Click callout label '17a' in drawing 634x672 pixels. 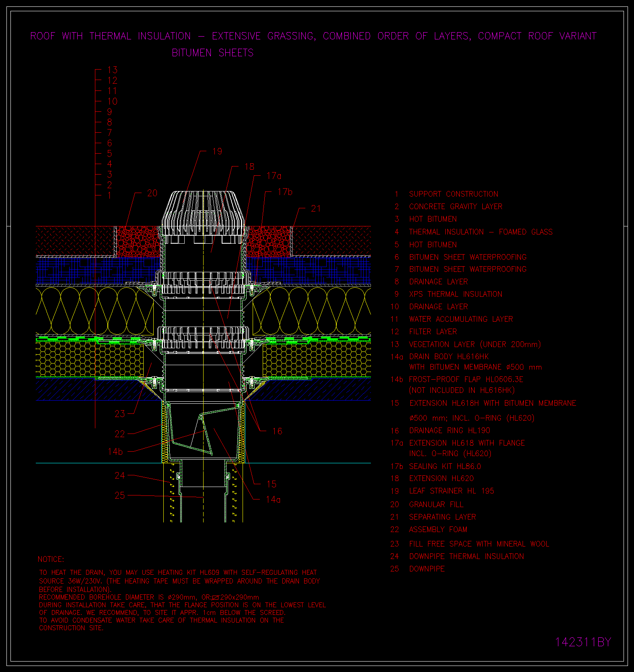(274, 176)
